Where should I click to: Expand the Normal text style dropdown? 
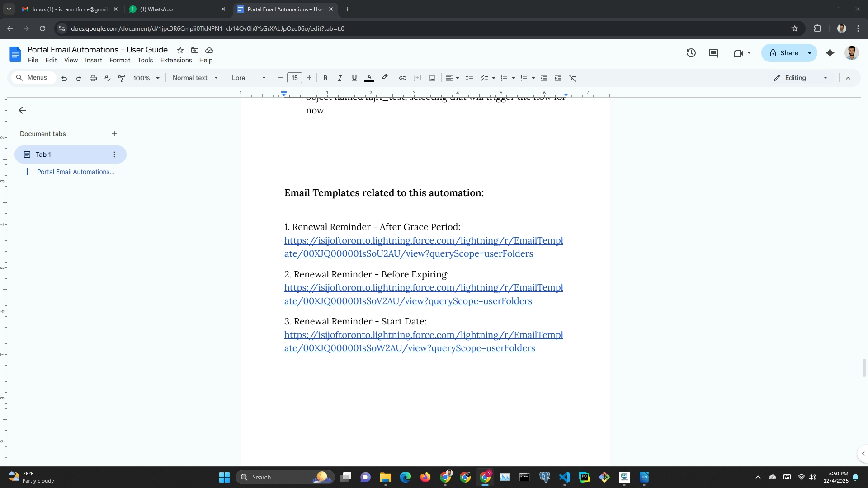click(195, 78)
